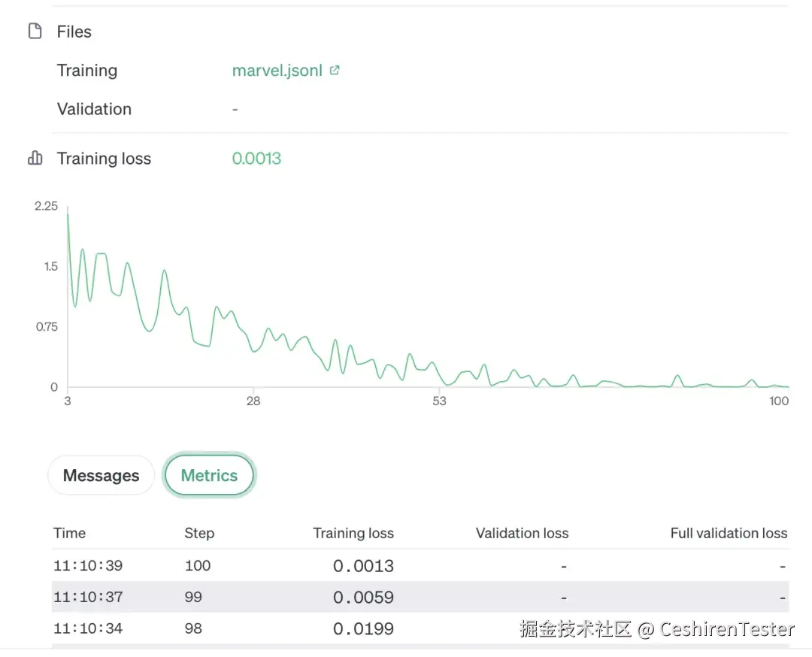Image resolution: width=812 pixels, height=657 pixels.
Task: Select the Metrics tab
Action: 209,476
